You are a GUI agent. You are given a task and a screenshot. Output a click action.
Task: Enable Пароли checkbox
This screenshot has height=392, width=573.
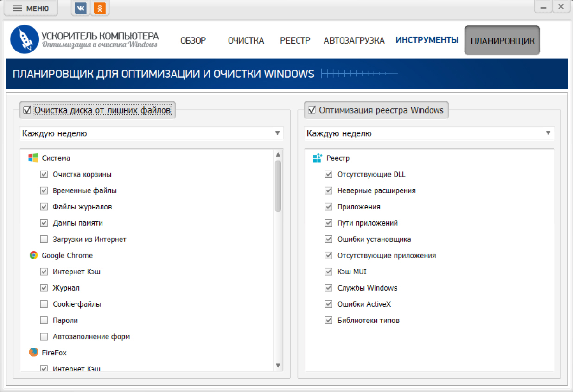pos(44,321)
